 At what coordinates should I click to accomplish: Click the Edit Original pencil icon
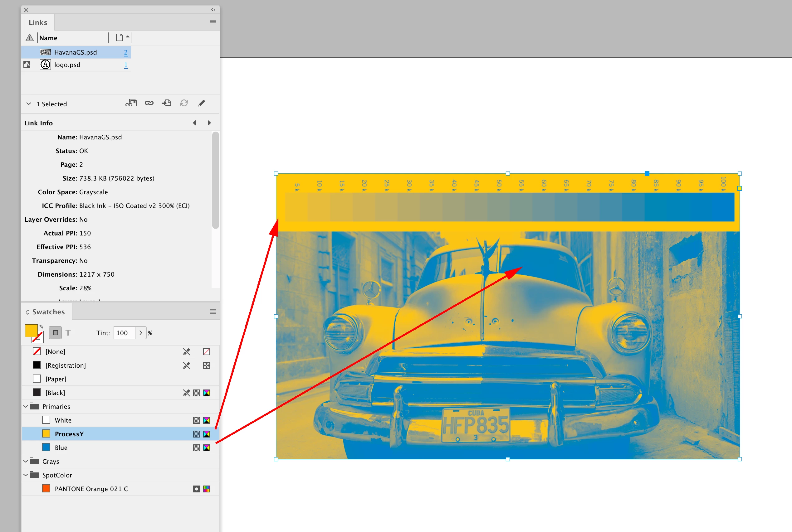click(202, 103)
